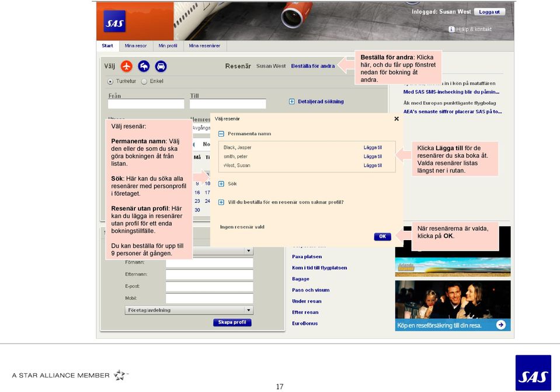Select calendar date 10
This screenshot has width=560, height=392.
pos(207,183)
